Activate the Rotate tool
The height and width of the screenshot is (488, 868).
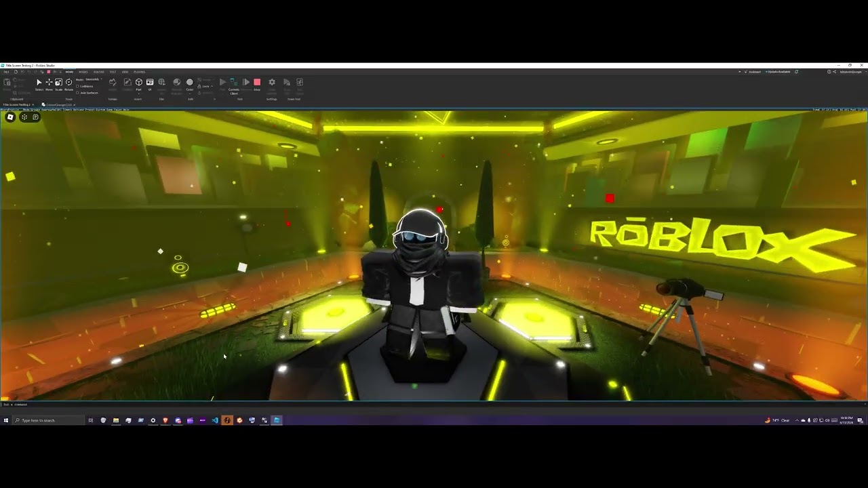pos(68,84)
